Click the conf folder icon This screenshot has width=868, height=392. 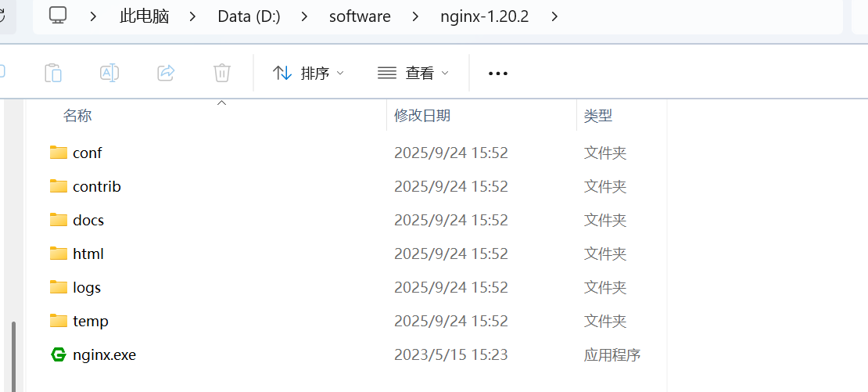58,153
